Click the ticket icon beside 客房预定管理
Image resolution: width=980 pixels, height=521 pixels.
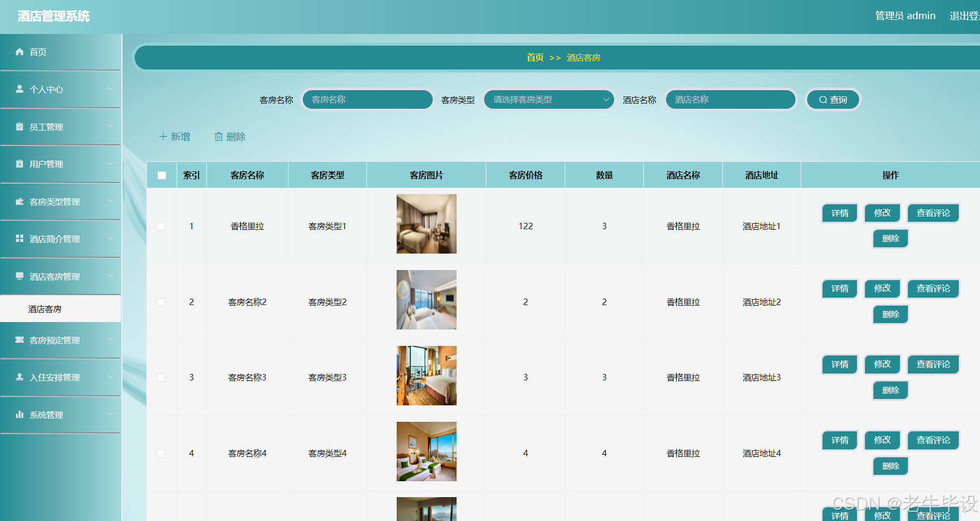pyautogui.click(x=20, y=340)
